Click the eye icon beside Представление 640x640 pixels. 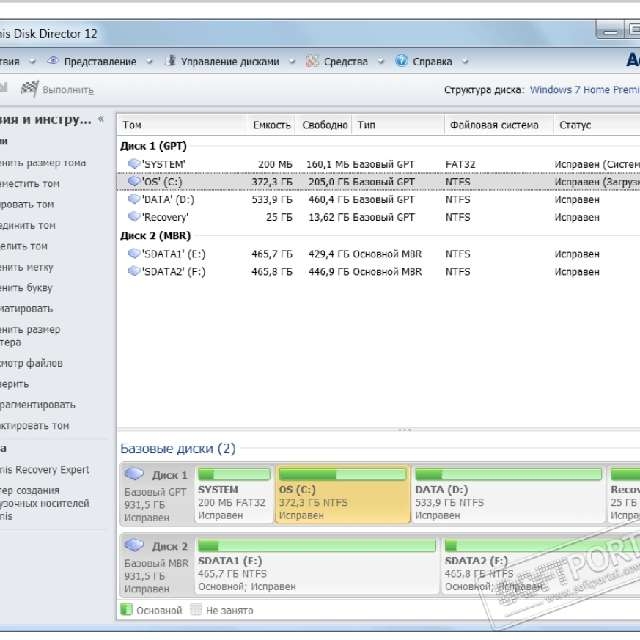point(53,61)
